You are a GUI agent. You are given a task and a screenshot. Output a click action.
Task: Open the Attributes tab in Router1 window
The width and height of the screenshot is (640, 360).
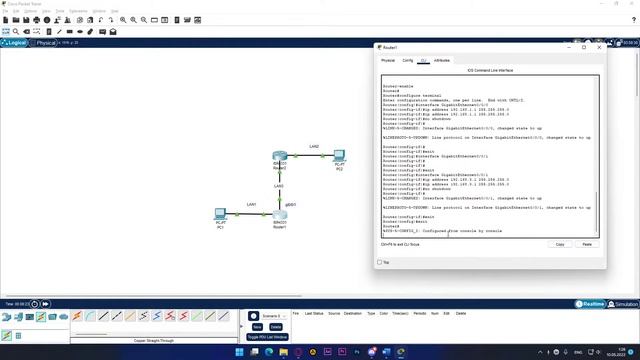tap(442, 60)
